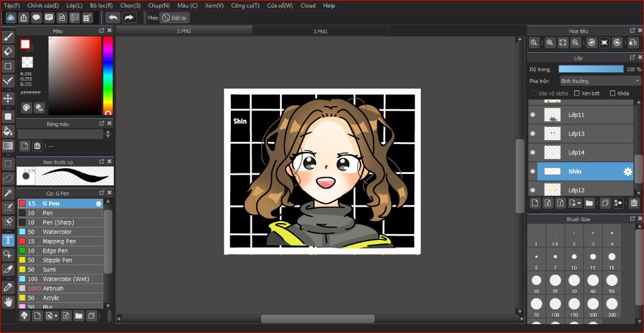
Task: Hide layer Lớp13 visibility dot
Action: coord(533,134)
